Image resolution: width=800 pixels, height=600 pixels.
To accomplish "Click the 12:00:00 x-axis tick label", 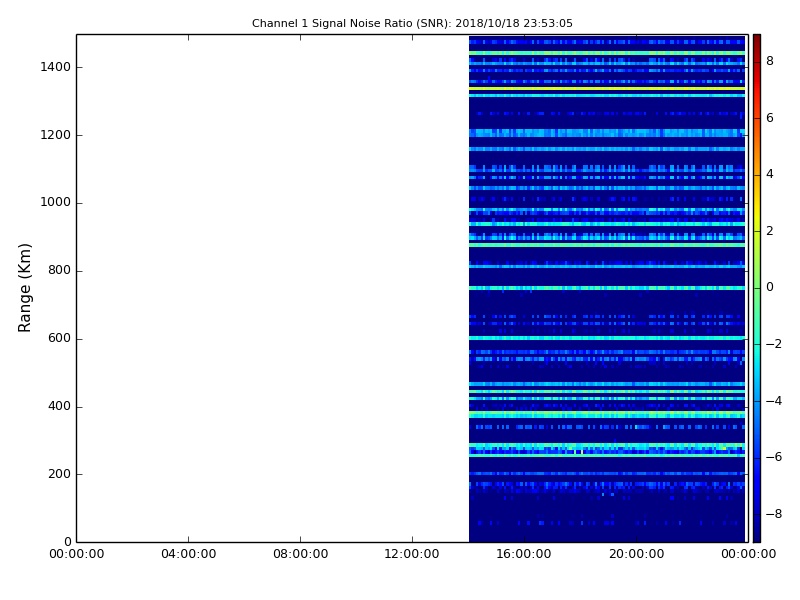I will [x=412, y=554].
